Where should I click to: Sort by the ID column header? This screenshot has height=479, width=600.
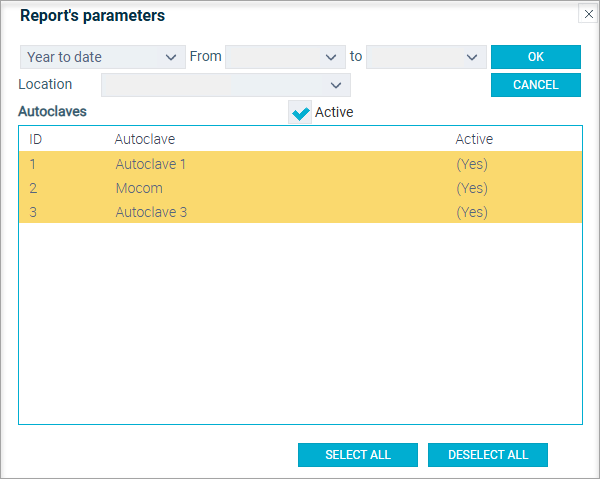[x=36, y=139]
